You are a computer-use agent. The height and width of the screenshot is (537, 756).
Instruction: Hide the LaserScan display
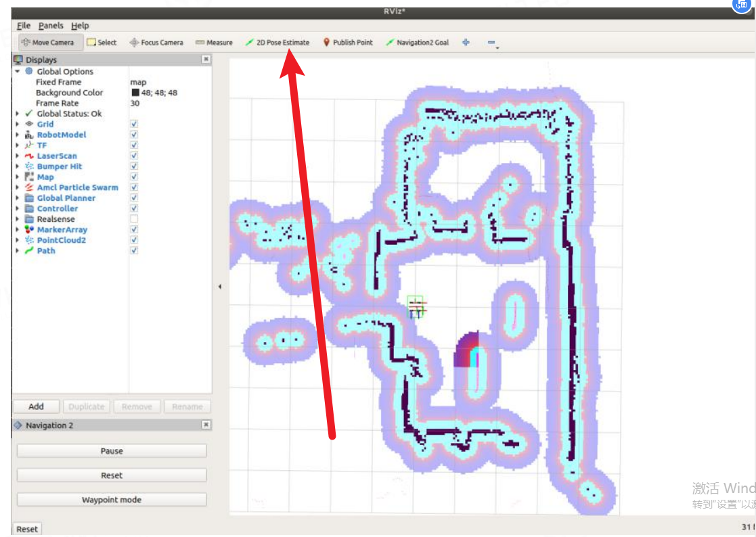134,156
